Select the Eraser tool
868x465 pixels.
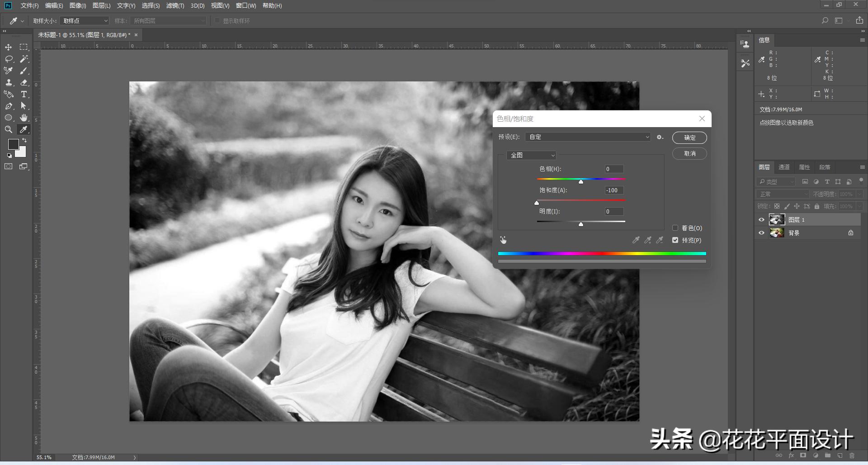(24, 83)
